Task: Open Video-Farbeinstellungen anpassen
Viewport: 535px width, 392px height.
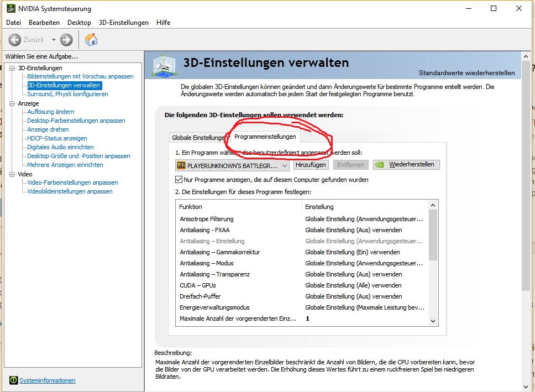Action: 72,182
